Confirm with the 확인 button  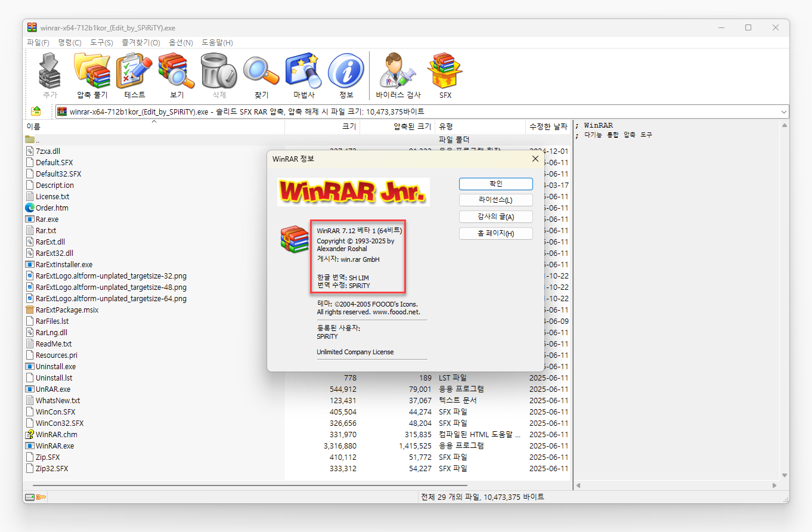coord(496,184)
